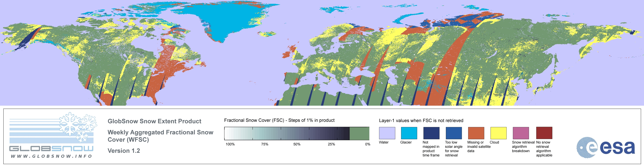Click the 50% scale label

click(297, 144)
